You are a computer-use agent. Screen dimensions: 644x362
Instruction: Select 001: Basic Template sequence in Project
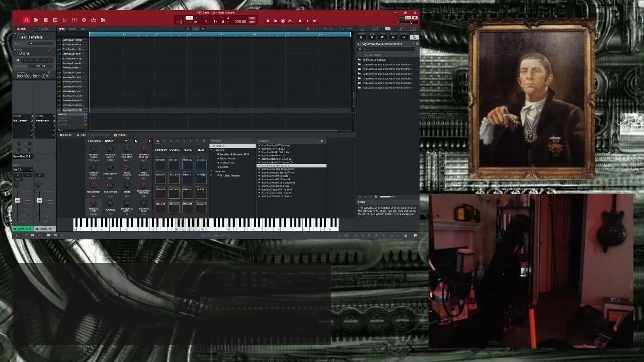coord(230,175)
